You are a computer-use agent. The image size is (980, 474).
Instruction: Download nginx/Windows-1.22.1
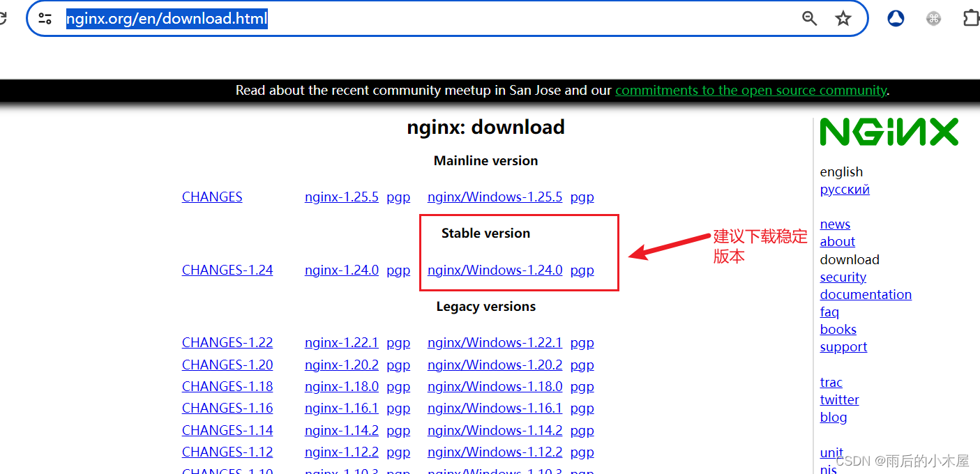click(495, 343)
